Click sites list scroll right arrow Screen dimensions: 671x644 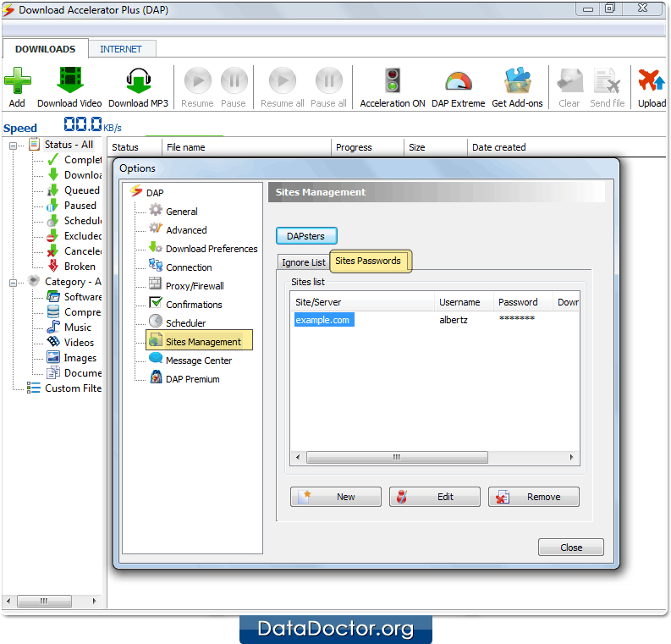pyautogui.click(x=572, y=457)
